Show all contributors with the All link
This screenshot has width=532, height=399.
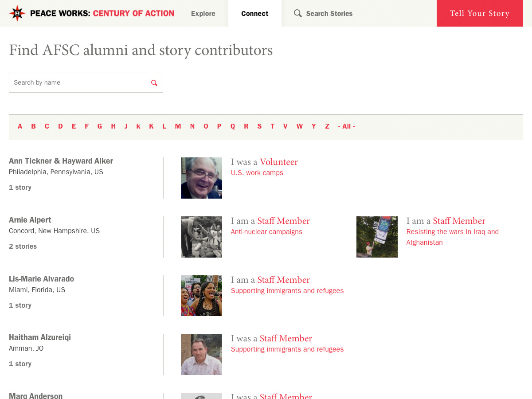346,126
